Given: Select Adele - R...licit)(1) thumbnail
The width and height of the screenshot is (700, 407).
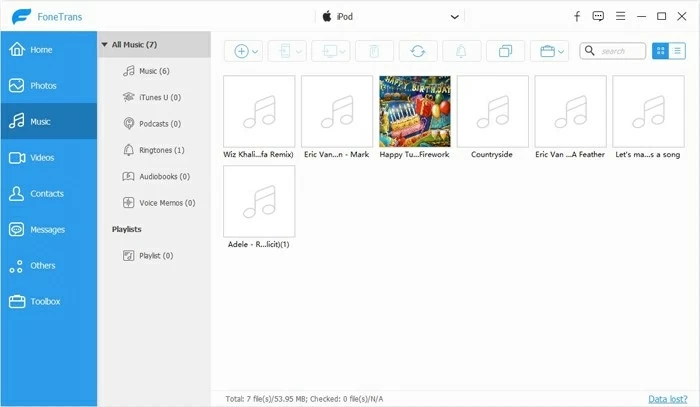Looking at the screenshot, I should click(259, 201).
